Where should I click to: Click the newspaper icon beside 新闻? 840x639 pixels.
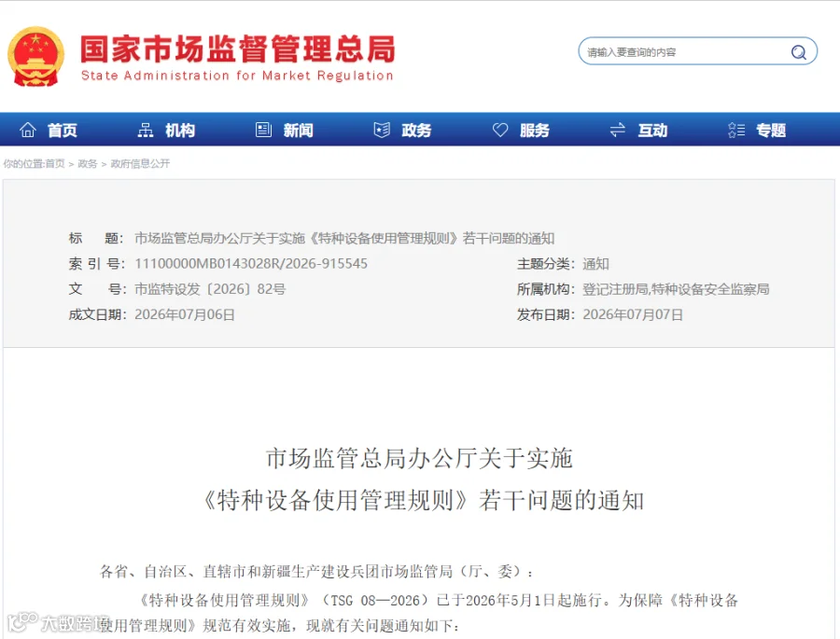263,130
